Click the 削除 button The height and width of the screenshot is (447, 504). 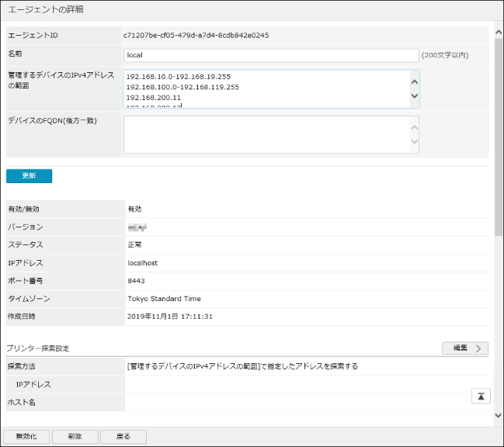click(76, 436)
